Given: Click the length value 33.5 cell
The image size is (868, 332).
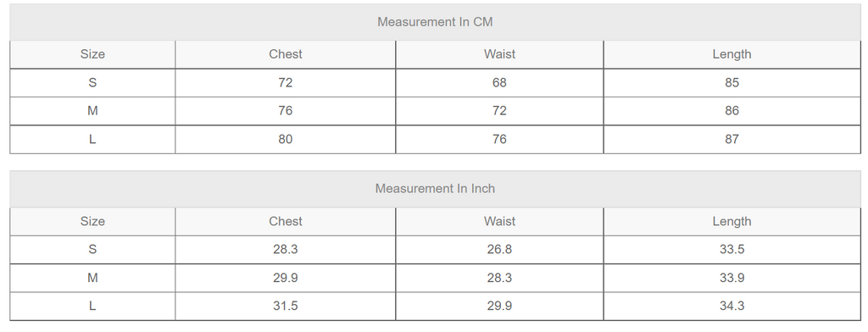Looking at the screenshot, I should (x=732, y=250).
